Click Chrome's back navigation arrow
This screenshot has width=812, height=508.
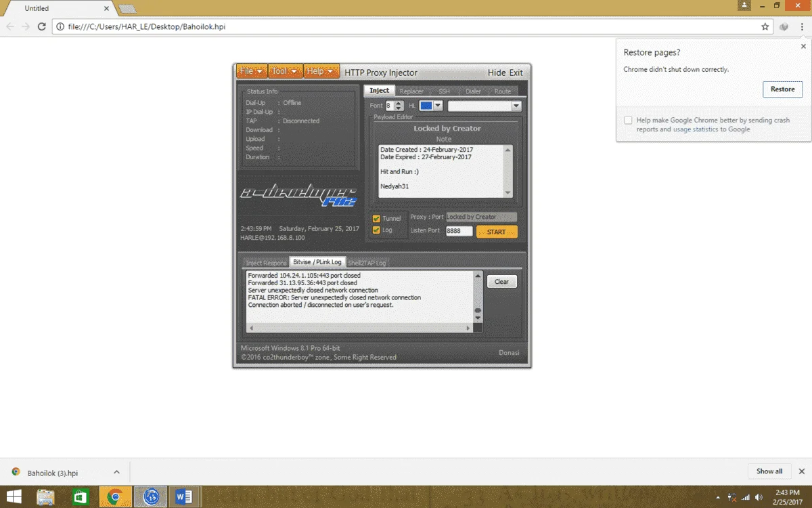[10, 26]
